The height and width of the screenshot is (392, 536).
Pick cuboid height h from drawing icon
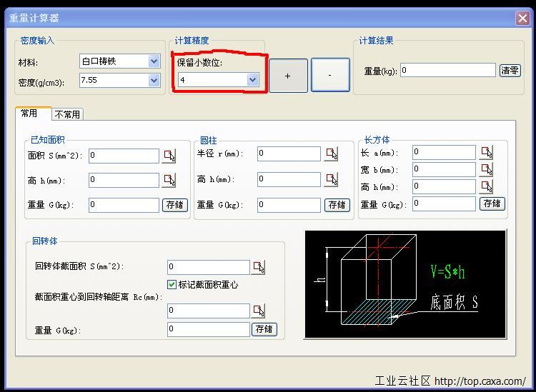pyautogui.click(x=486, y=186)
